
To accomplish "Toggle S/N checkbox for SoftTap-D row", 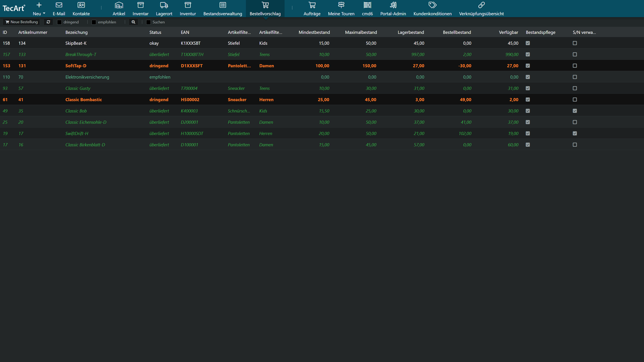I will coord(575,66).
